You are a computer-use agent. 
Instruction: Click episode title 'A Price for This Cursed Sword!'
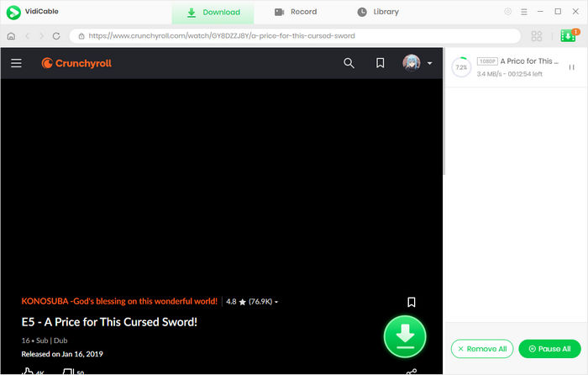click(x=109, y=322)
